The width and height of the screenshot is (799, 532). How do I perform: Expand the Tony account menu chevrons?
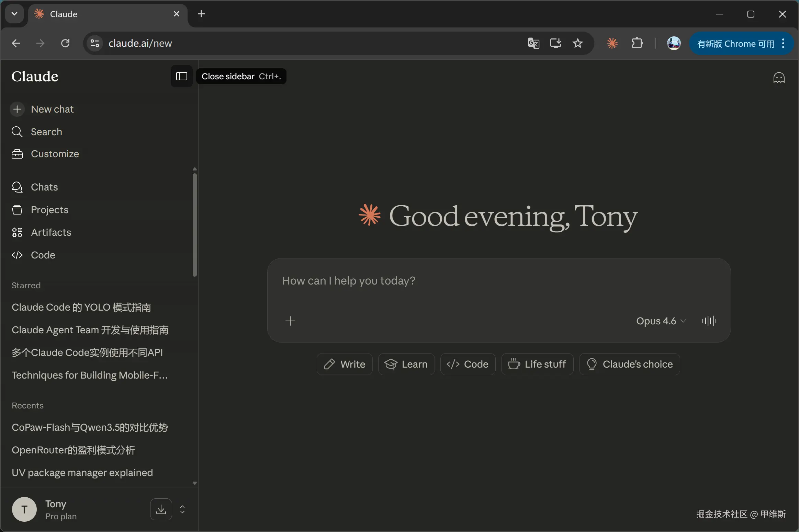182,509
